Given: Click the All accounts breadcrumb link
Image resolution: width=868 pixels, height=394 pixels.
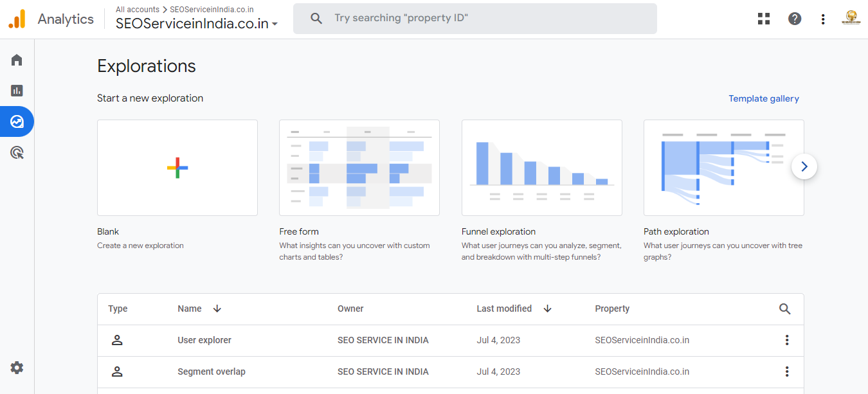Looking at the screenshot, I should click(137, 10).
